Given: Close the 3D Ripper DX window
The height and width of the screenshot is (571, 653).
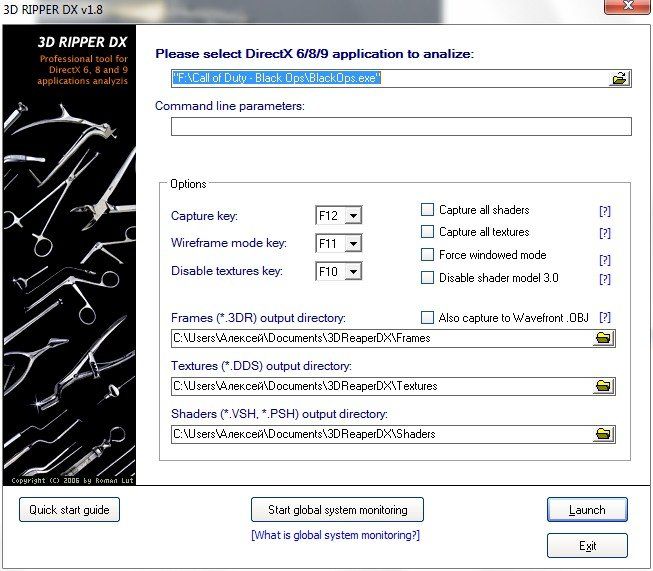Looking at the screenshot, I should coord(627,6).
